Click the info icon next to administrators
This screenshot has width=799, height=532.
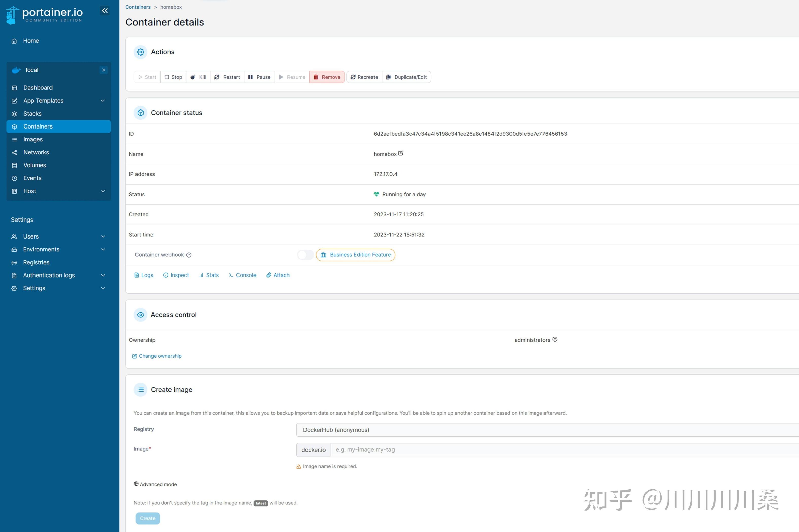click(555, 339)
